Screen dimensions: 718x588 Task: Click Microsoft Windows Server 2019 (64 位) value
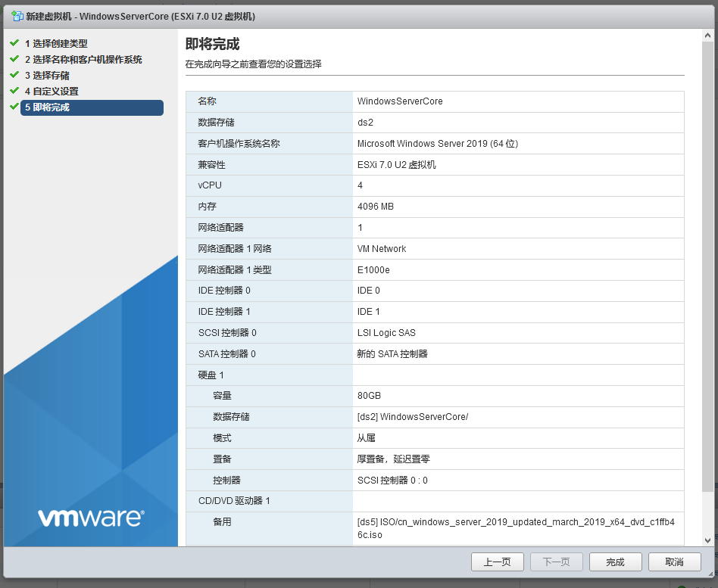(x=437, y=144)
